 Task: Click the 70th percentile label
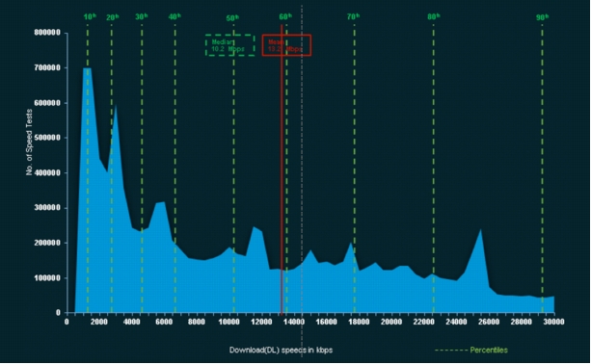(353, 17)
